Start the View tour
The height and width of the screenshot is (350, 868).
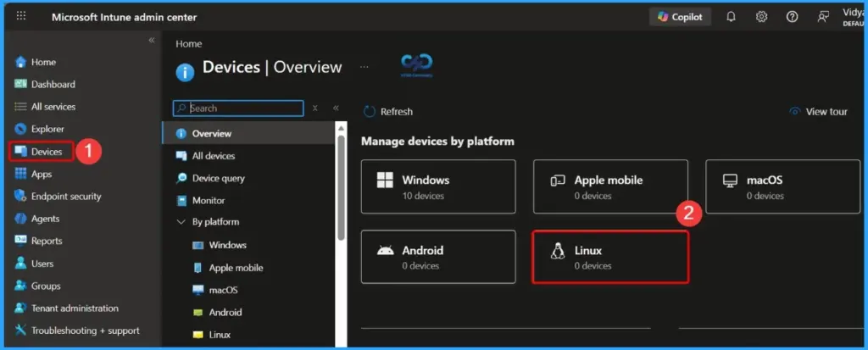tap(818, 112)
